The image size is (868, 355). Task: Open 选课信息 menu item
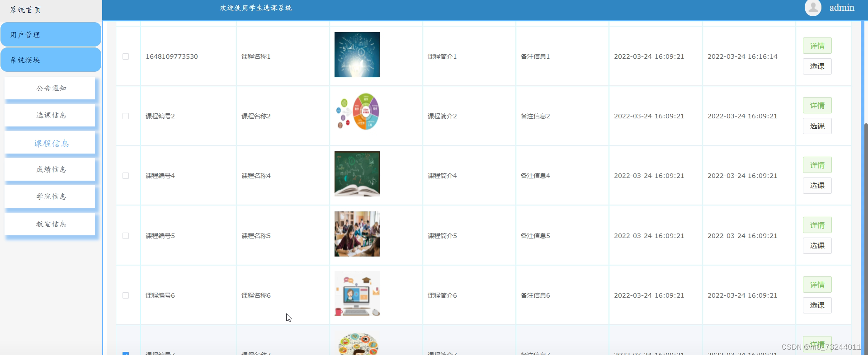click(x=50, y=115)
